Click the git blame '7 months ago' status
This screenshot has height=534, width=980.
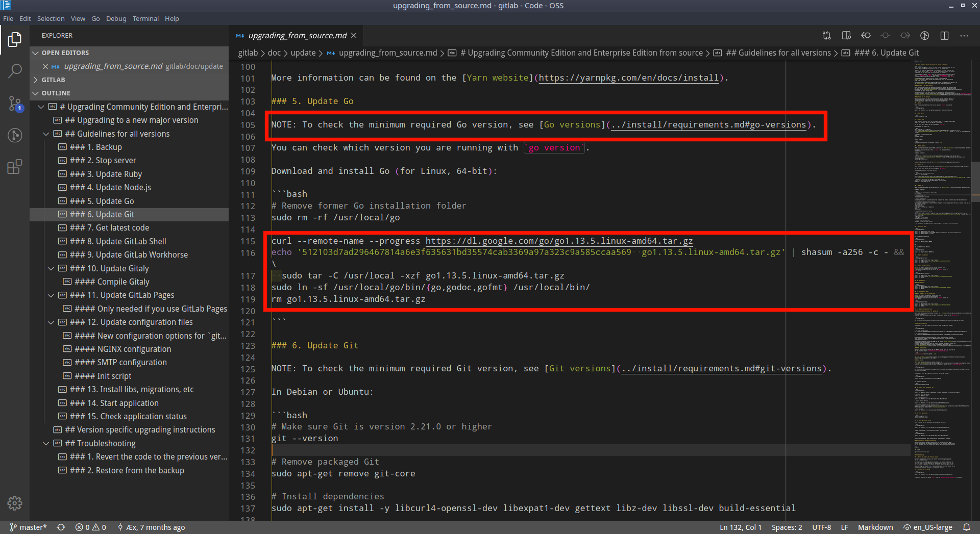click(151, 527)
